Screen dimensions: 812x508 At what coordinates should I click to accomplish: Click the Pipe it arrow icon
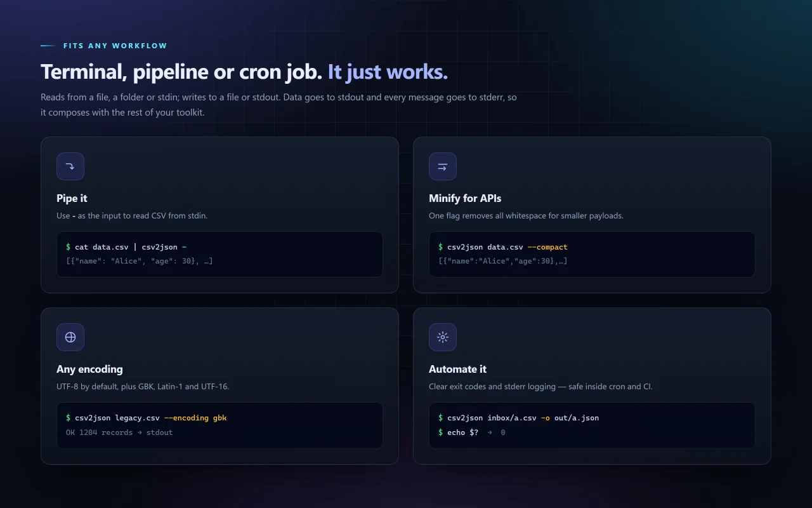click(70, 166)
